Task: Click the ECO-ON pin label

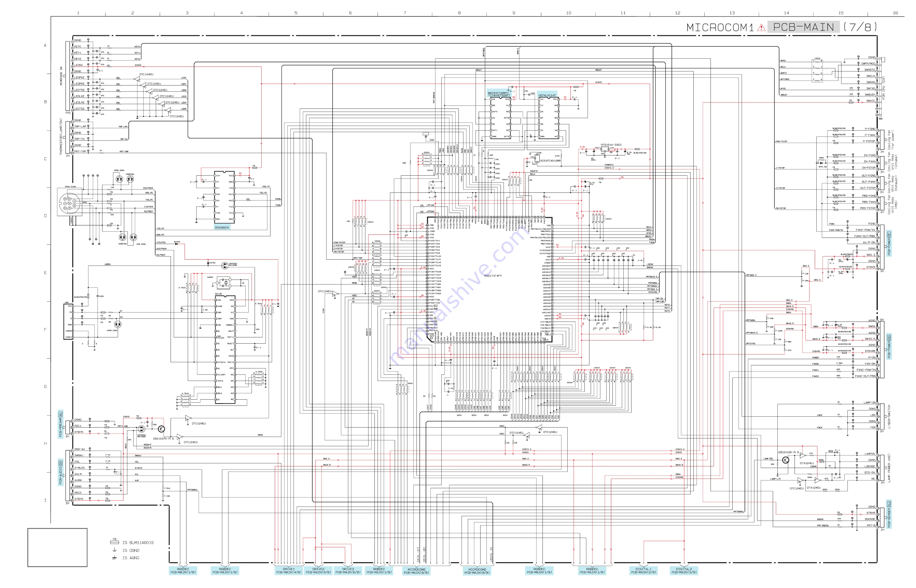Action: point(870,473)
